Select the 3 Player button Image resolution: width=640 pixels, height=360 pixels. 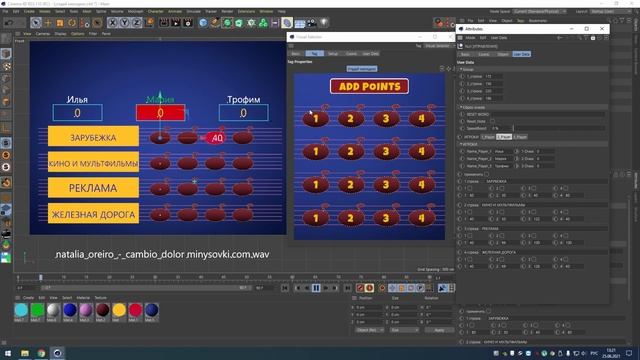(520, 137)
